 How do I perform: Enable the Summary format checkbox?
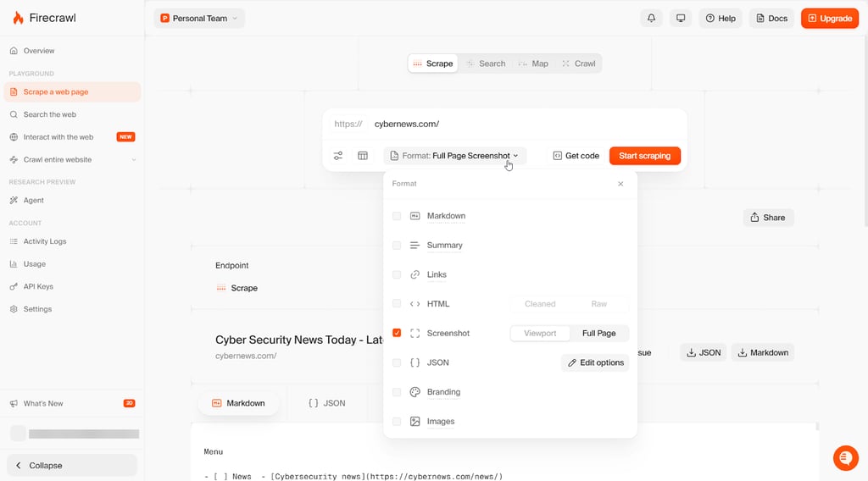397,245
